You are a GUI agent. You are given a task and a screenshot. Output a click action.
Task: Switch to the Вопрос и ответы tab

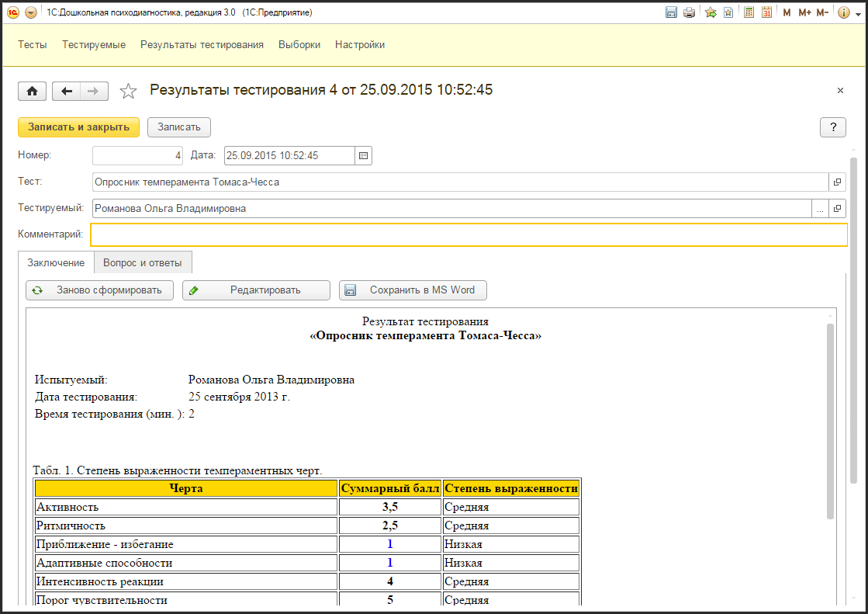[143, 263]
